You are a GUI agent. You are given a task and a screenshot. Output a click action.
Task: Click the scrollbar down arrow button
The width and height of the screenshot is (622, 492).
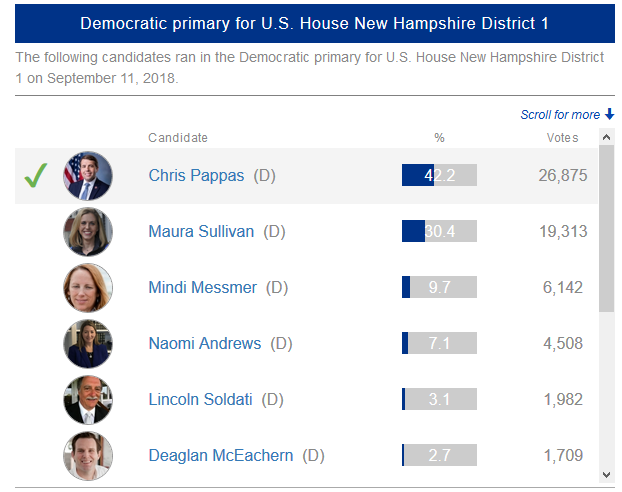[x=606, y=473]
